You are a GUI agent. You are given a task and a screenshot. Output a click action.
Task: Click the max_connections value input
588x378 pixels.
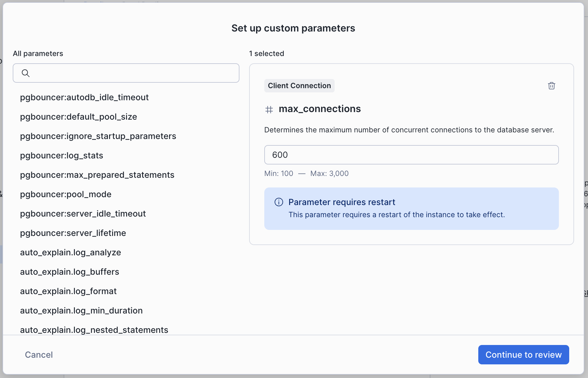[x=411, y=155]
